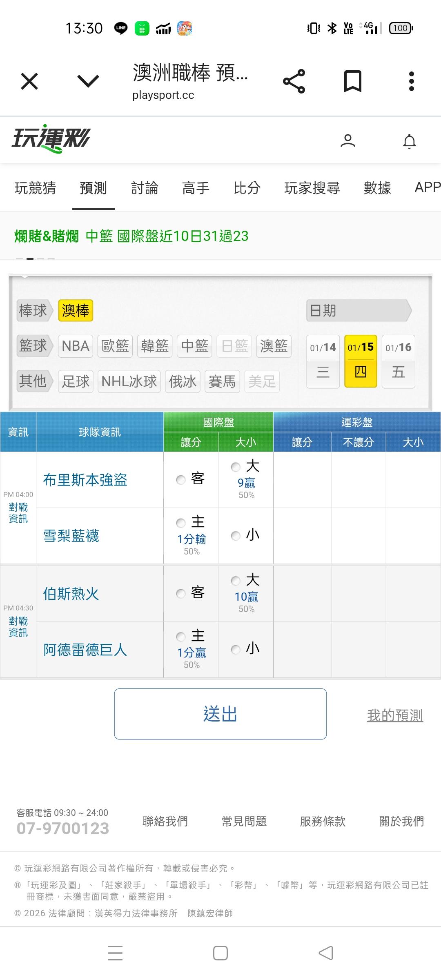The width and height of the screenshot is (441, 980).
Task: Select 小 radio for the 阿德雷德巨人 game
Action: coord(236,649)
